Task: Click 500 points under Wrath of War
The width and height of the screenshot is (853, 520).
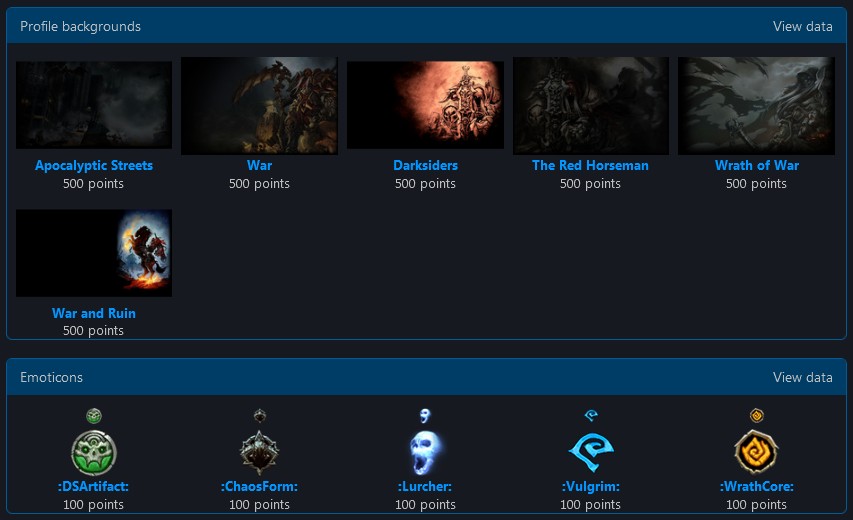Action: point(756,184)
